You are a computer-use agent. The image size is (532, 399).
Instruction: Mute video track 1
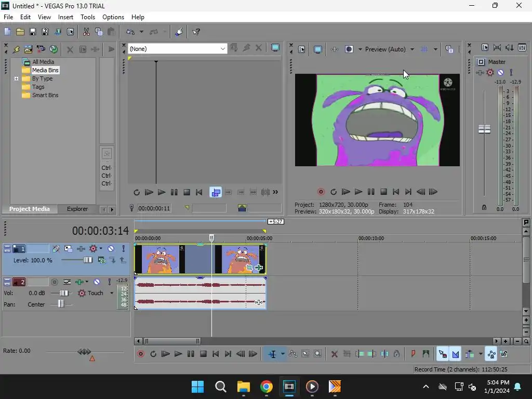pyautogui.click(x=111, y=249)
